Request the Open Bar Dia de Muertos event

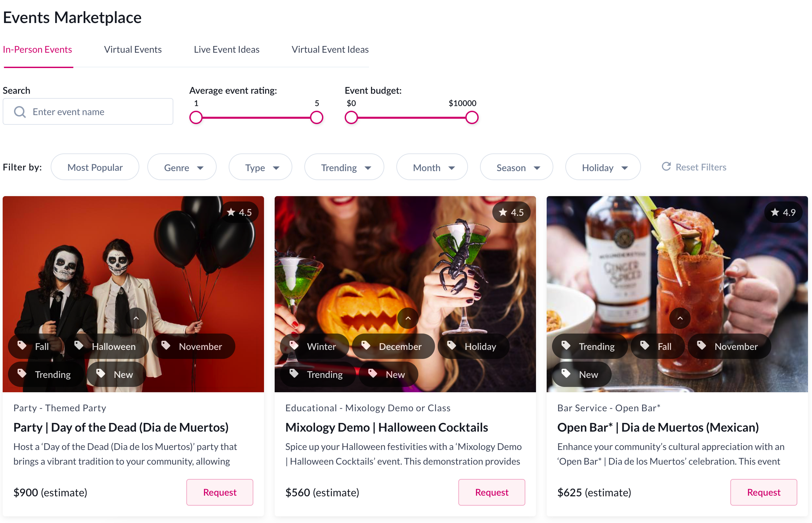pos(763,492)
